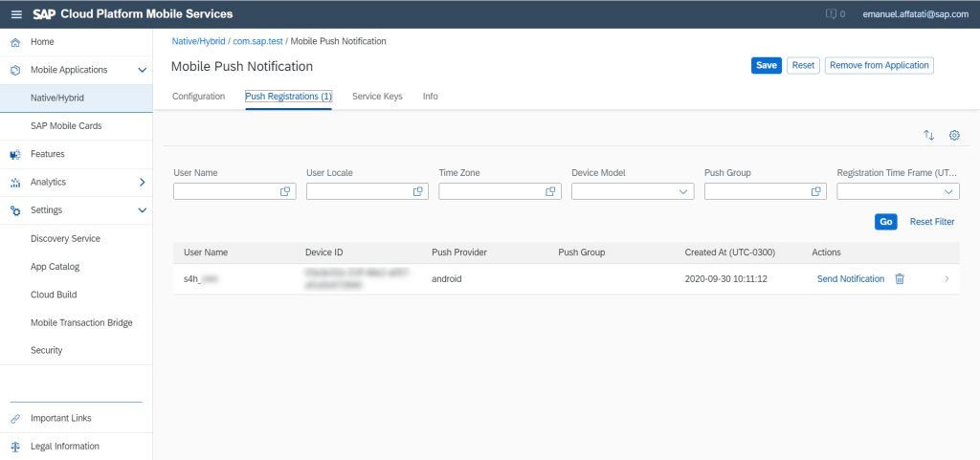Open value help for Push Group filter
The width and height of the screenshot is (980, 460).
pyautogui.click(x=815, y=191)
